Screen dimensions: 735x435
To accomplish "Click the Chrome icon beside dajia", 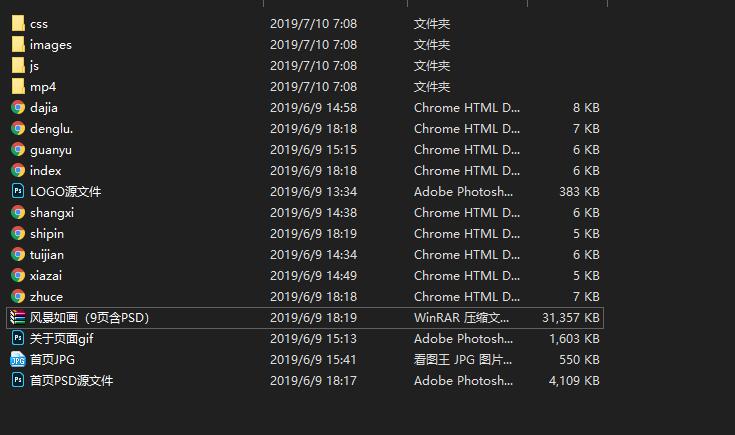I will pos(18,107).
